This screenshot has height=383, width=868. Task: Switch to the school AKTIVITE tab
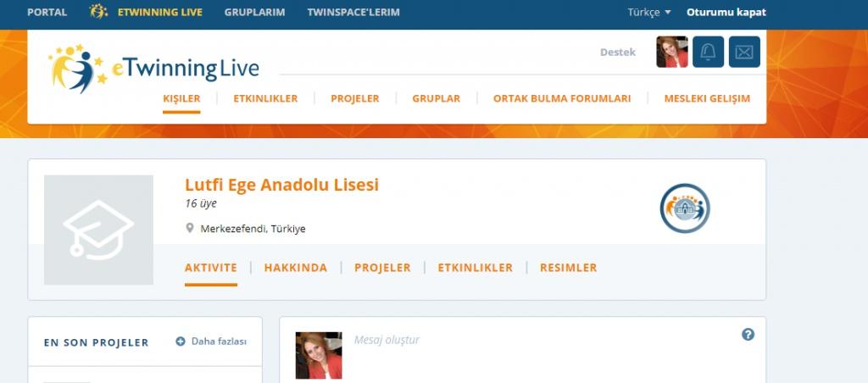pyautogui.click(x=211, y=268)
